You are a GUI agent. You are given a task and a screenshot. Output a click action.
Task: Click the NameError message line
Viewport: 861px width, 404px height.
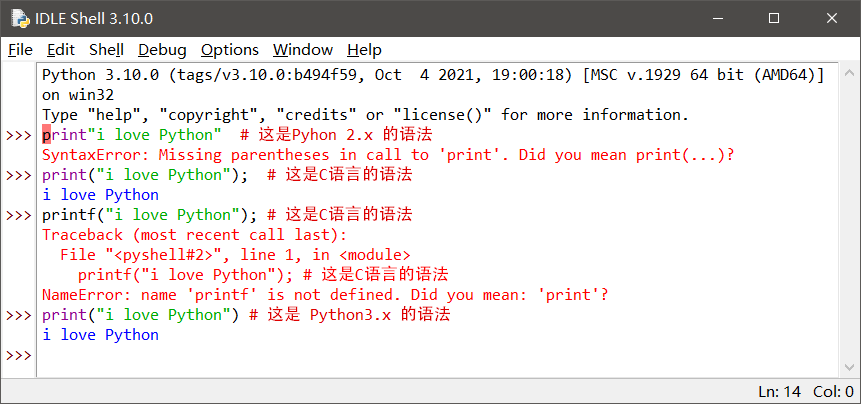tap(325, 295)
